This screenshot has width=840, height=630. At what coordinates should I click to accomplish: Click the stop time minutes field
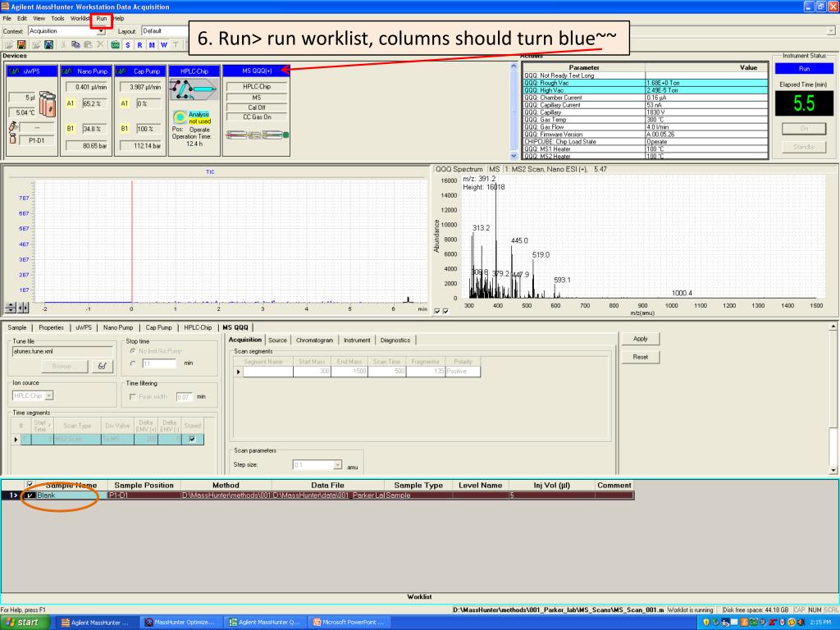pyautogui.click(x=159, y=363)
